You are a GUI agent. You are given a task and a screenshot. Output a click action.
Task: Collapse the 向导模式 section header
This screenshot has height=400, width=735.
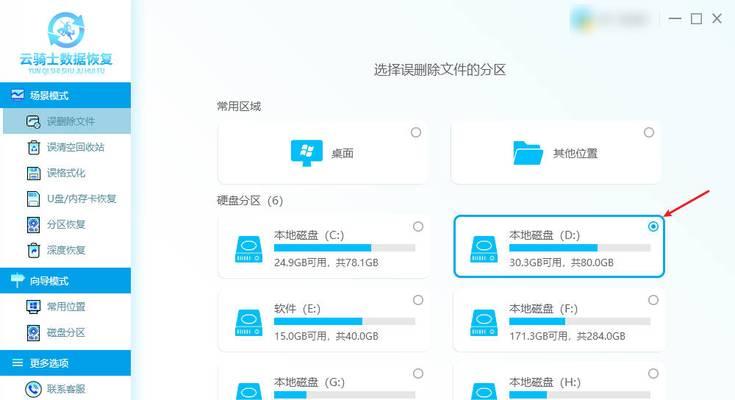[x=66, y=280]
